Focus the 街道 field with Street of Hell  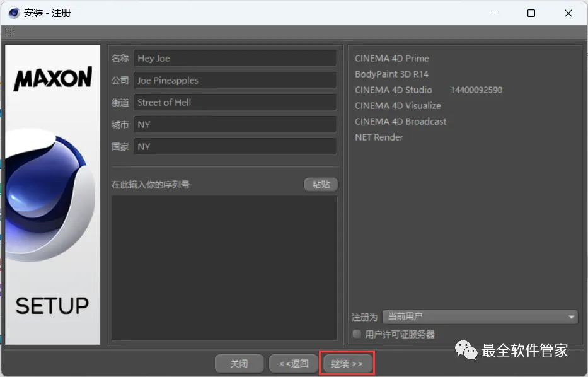click(x=234, y=102)
